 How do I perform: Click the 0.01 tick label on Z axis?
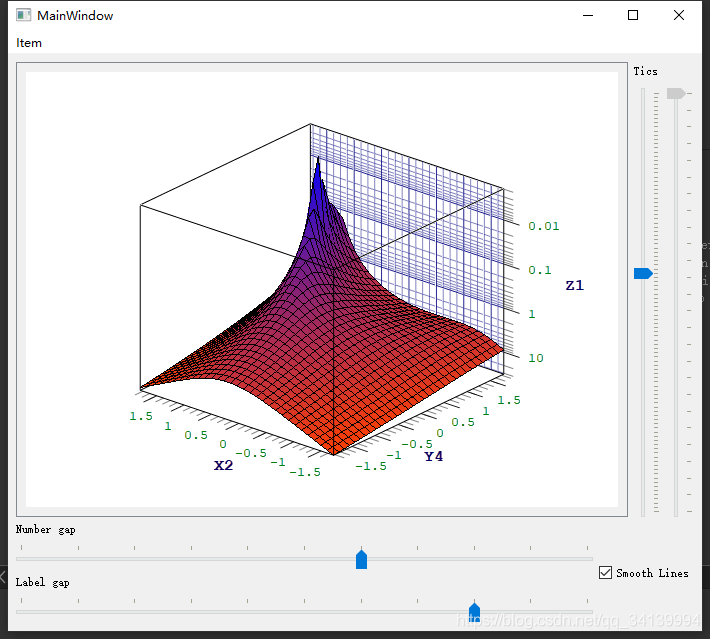click(543, 226)
